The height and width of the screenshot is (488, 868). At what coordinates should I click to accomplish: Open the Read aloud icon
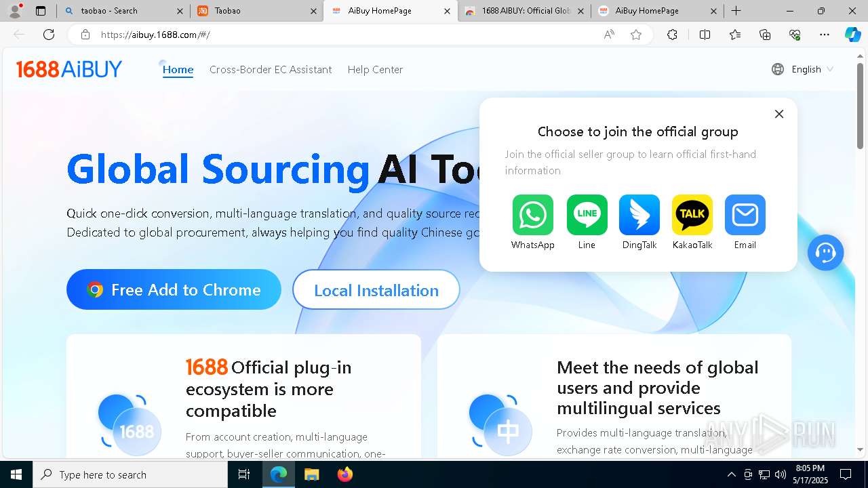pos(609,35)
